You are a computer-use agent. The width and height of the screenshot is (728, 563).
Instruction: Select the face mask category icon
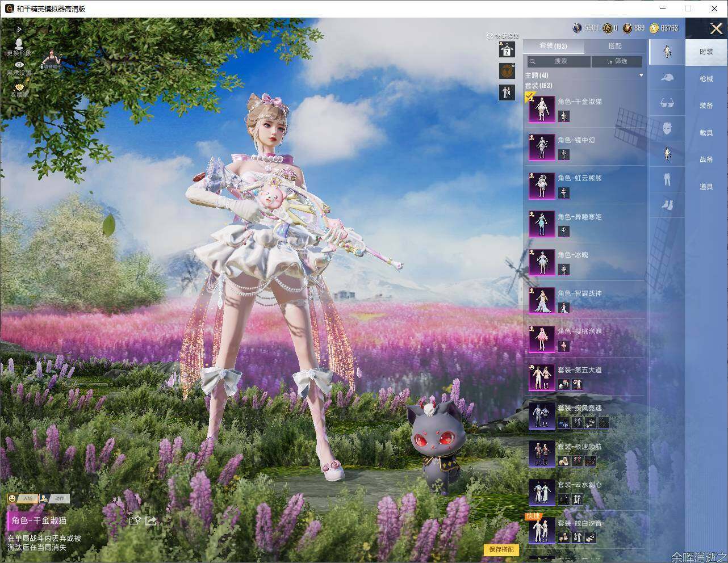(667, 128)
